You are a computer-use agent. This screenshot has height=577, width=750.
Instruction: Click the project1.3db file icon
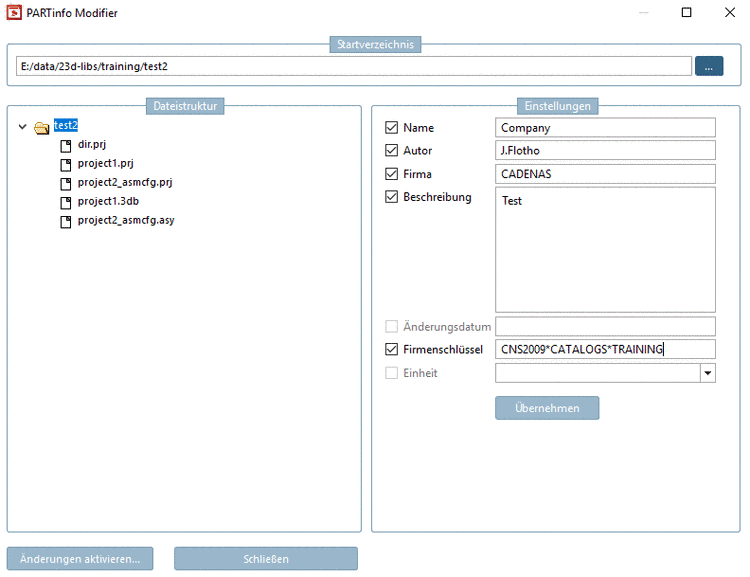[x=66, y=203]
